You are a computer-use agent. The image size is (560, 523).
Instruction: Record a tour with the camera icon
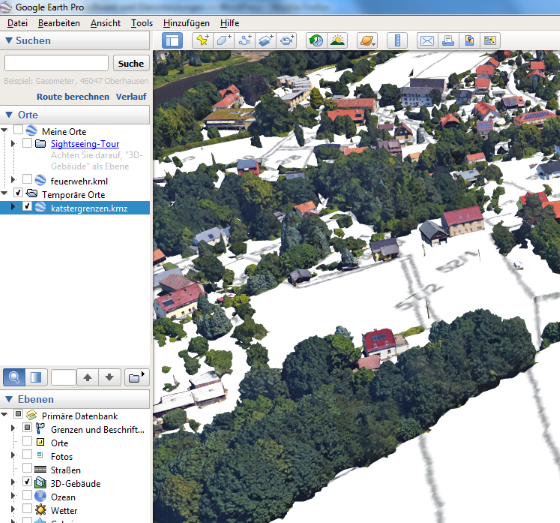click(287, 40)
